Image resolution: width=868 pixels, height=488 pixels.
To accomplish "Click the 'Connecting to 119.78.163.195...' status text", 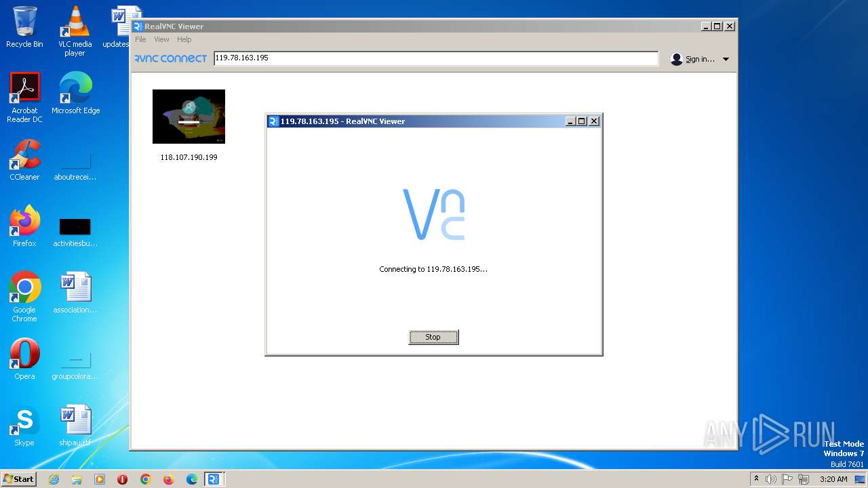I will click(433, 269).
